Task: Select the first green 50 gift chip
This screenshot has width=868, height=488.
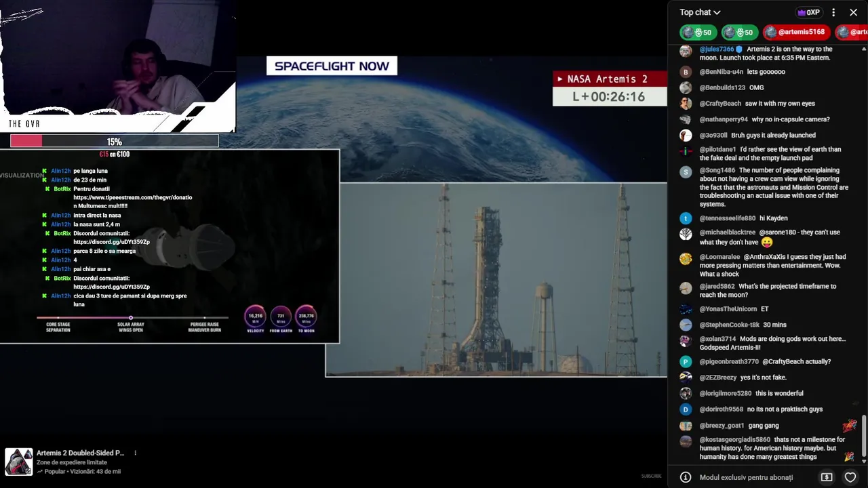Action: (x=697, y=32)
